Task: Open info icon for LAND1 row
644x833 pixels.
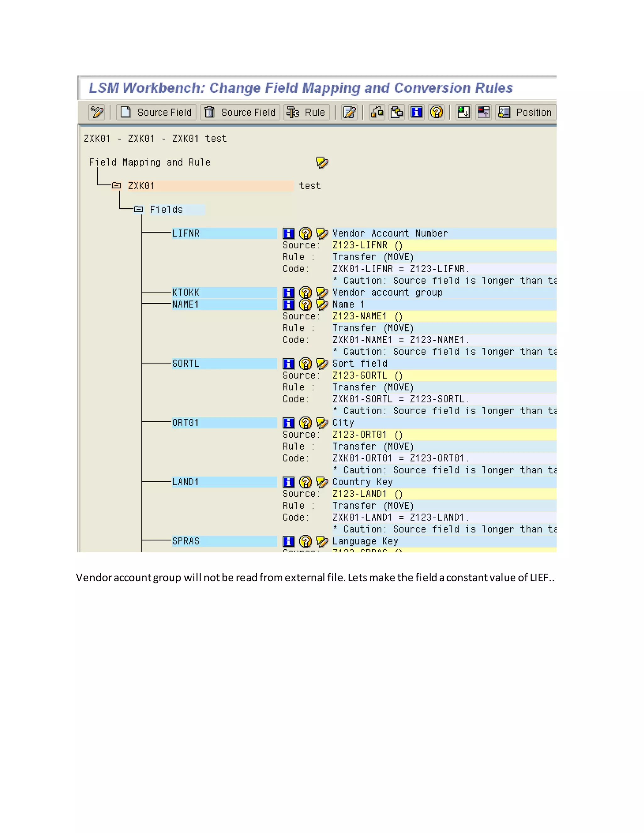Action: pos(288,482)
